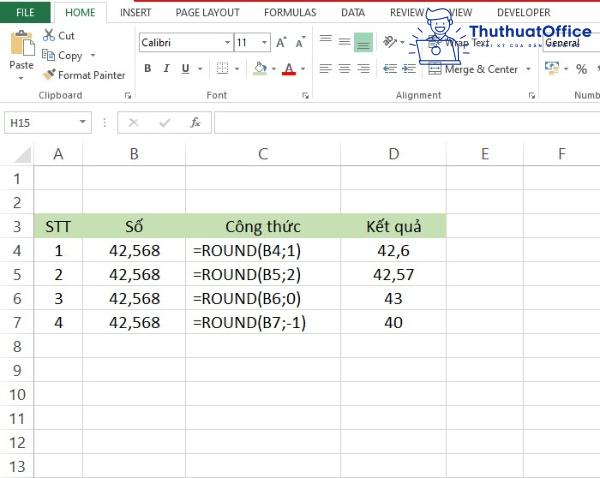This screenshot has width=600, height=478.
Task: Open the text Orientation tool
Action: pos(390,41)
